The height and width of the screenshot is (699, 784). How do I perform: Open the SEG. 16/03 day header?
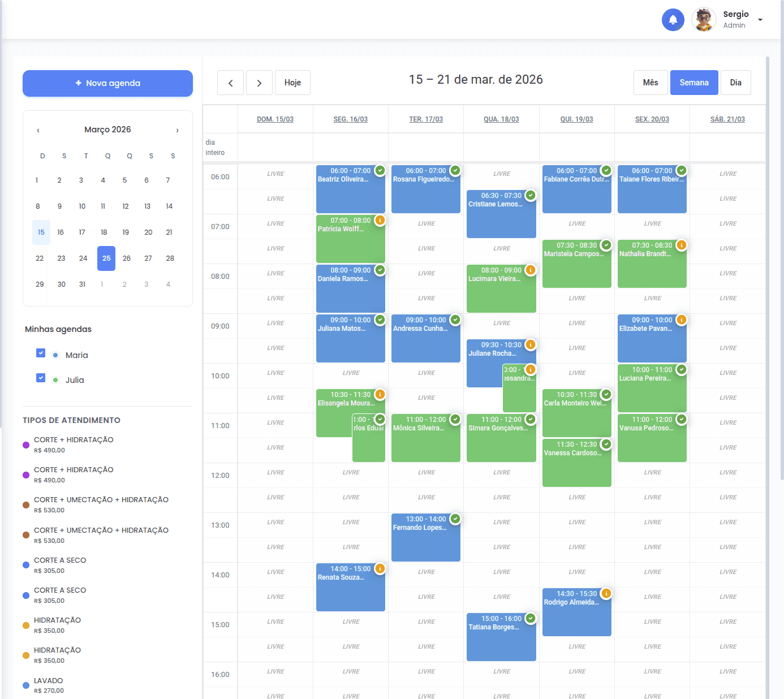[x=351, y=119]
